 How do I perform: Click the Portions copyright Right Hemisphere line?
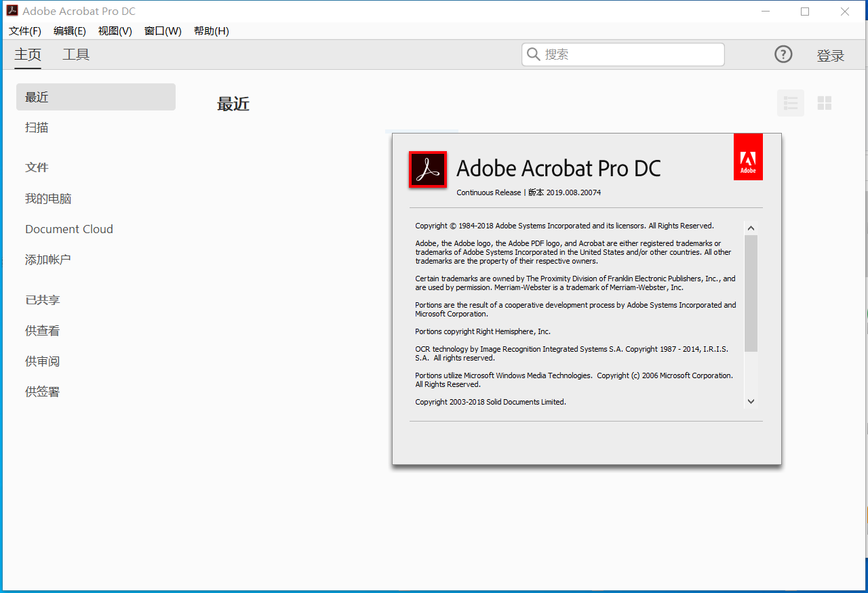[x=483, y=331]
